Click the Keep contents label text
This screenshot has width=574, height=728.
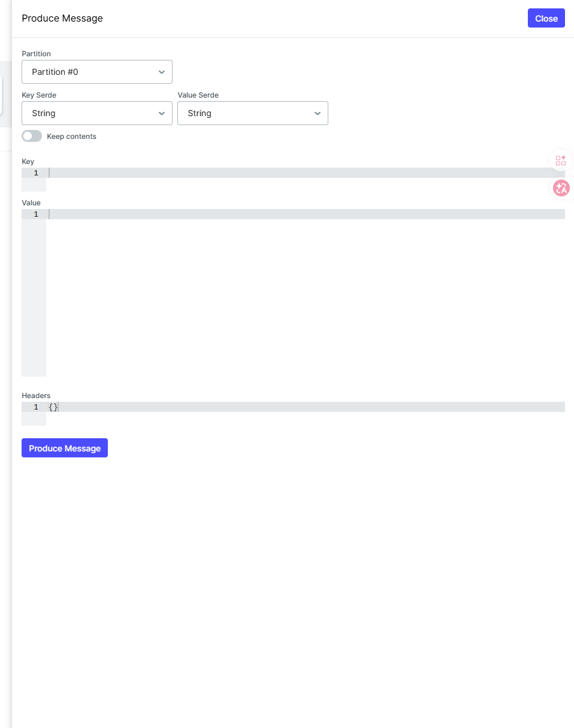tap(71, 136)
